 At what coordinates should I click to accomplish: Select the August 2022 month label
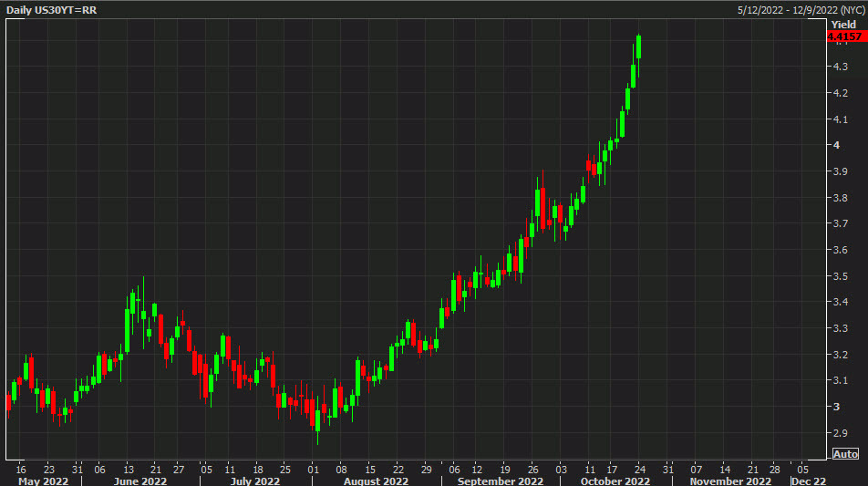click(377, 481)
